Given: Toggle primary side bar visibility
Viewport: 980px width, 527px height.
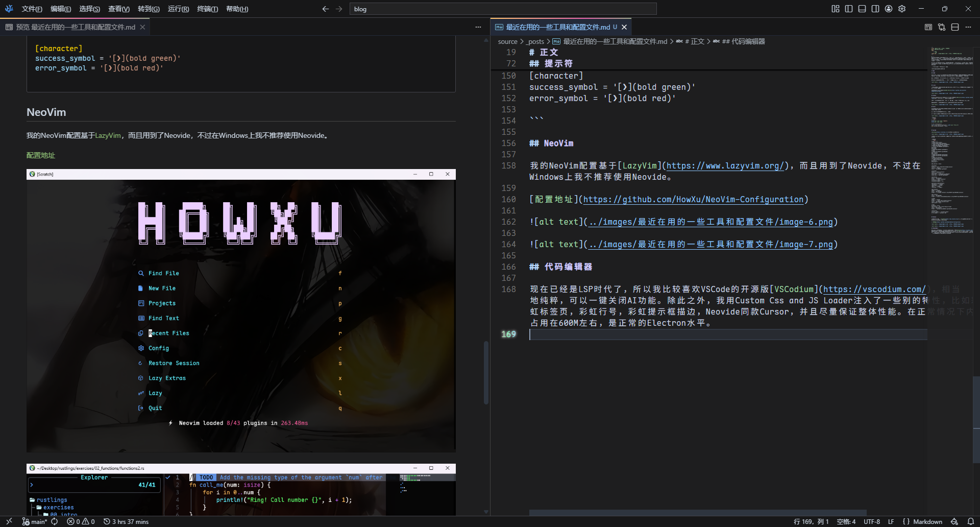Looking at the screenshot, I should [849, 9].
